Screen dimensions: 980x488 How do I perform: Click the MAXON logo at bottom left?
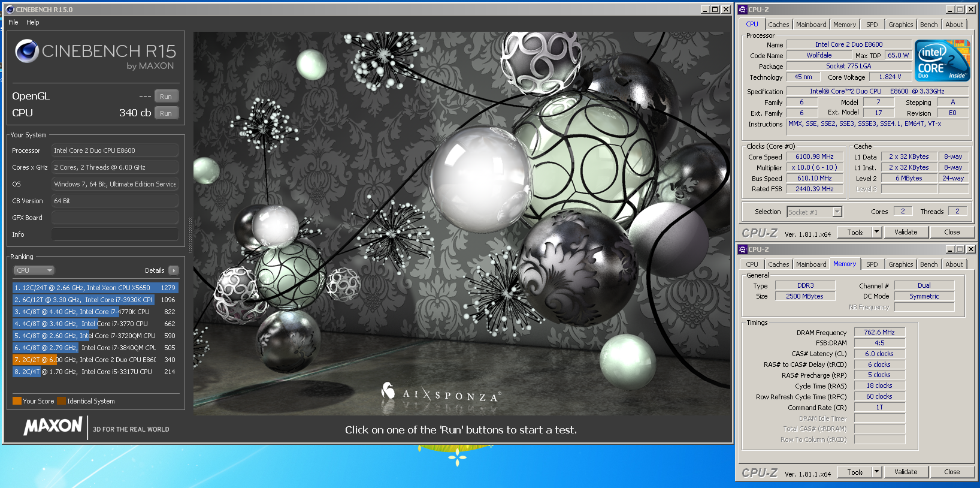click(x=53, y=426)
